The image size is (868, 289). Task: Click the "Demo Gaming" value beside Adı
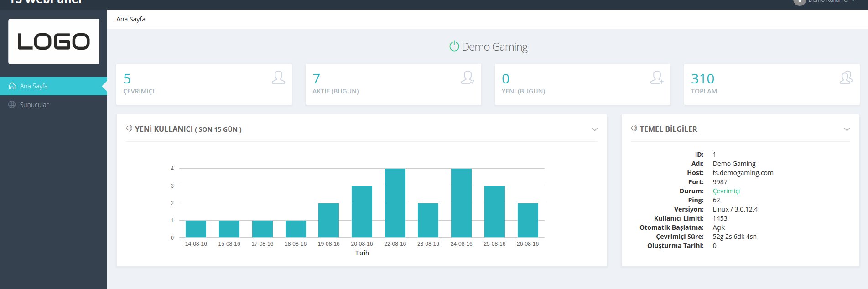[734, 164]
